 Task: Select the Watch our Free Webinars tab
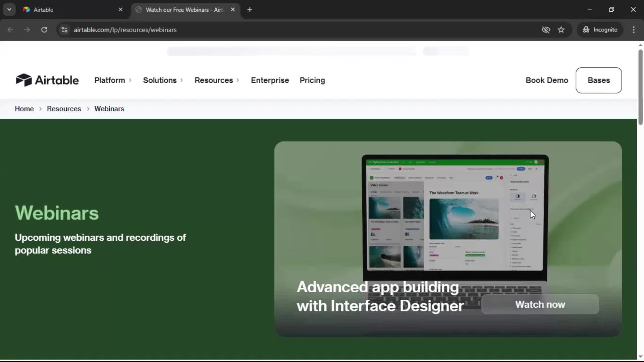pos(184,10)
